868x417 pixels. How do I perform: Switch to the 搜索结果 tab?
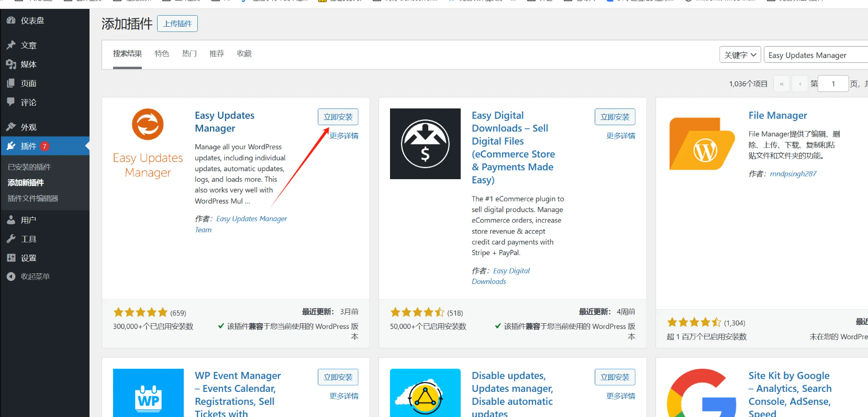pyautogui.click(x=127, y=53)
